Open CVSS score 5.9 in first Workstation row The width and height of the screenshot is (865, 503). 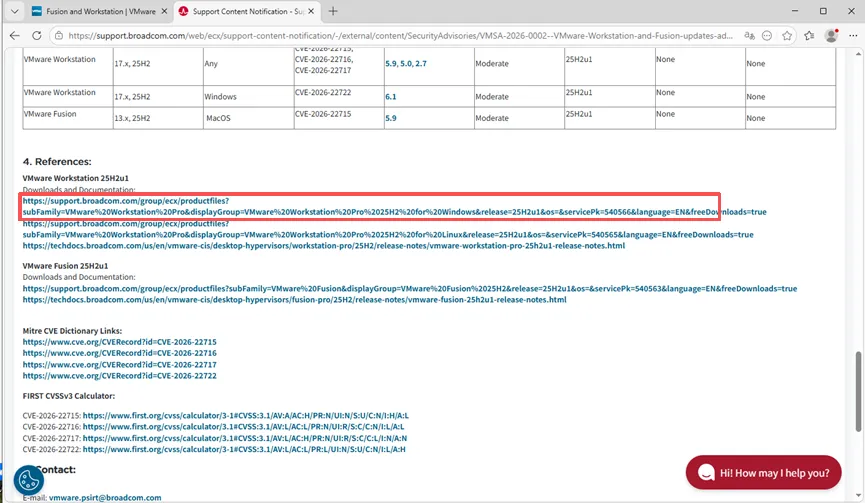[391, 63]
